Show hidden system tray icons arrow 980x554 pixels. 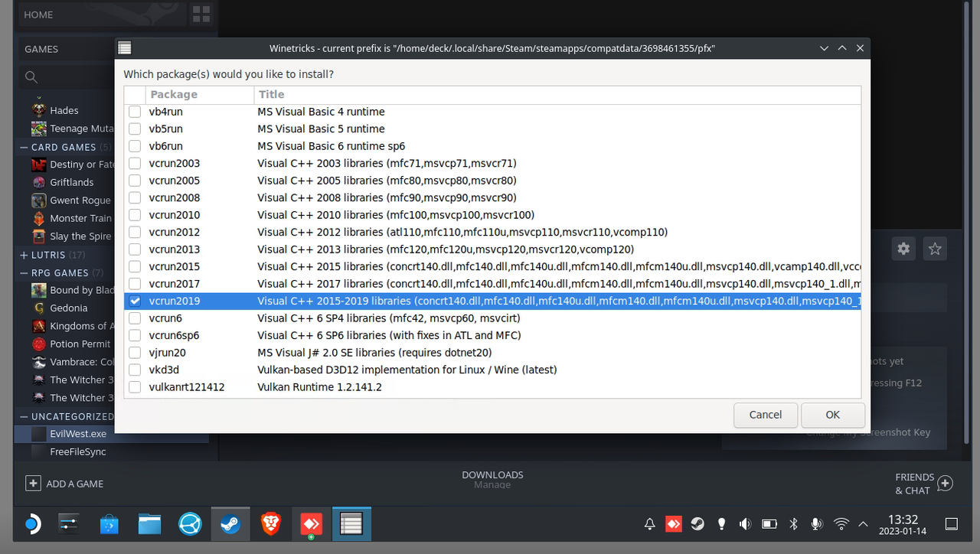pyautogui.click(x=864, y=524)
